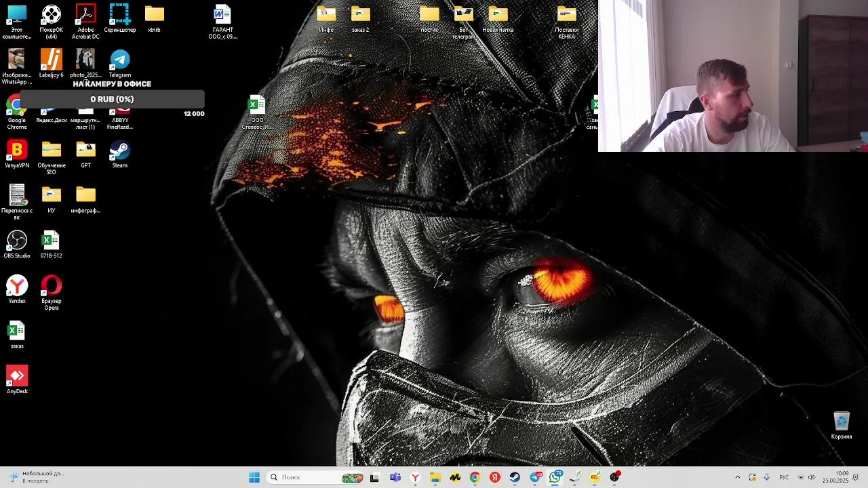Open the Wi-Fi network tray icon

[801, 477]
